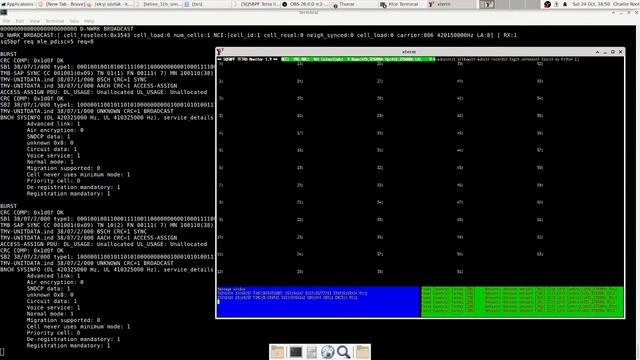Open the application finder magnifier in the dock

tap(344, 351)
